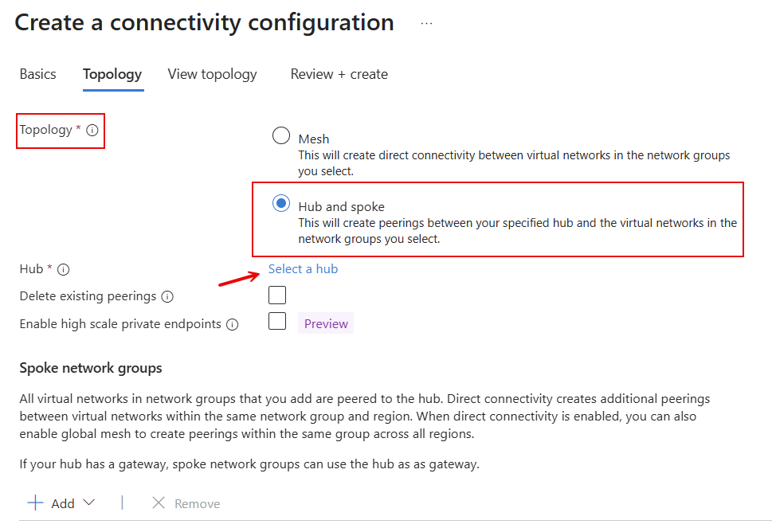Expand the Add dropdown chevron

click(x=90, y=503)
